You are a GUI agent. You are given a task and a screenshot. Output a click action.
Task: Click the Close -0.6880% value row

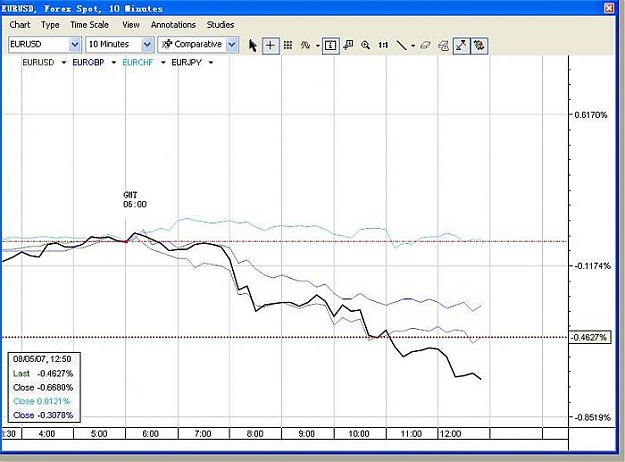[43, 387]
